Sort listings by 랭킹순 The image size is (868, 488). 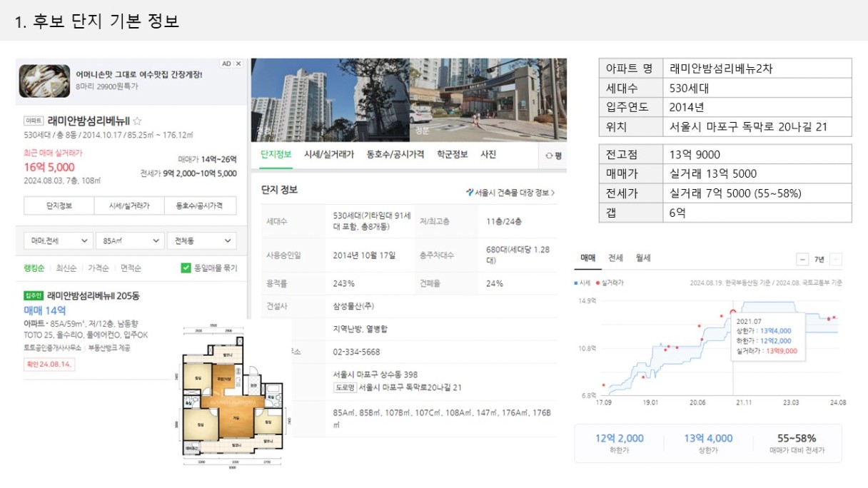point(34,268)
